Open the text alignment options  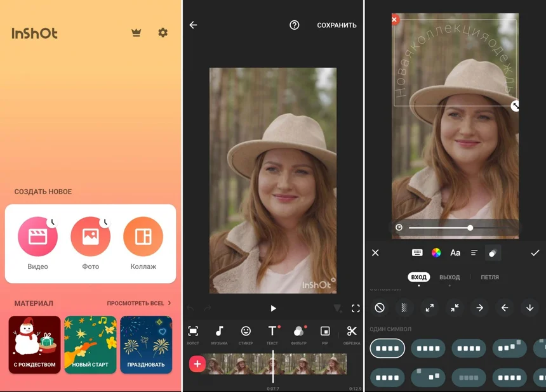(x=474, y=253)
